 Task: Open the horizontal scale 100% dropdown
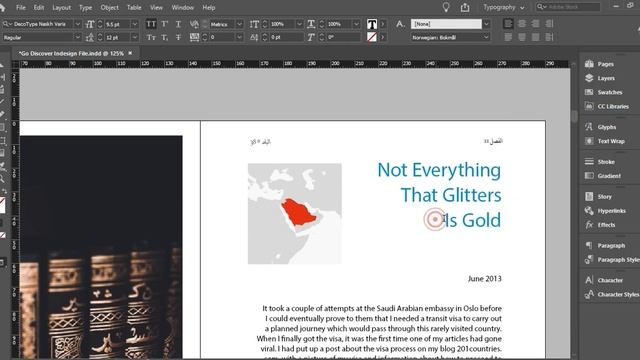pos(356,24)
